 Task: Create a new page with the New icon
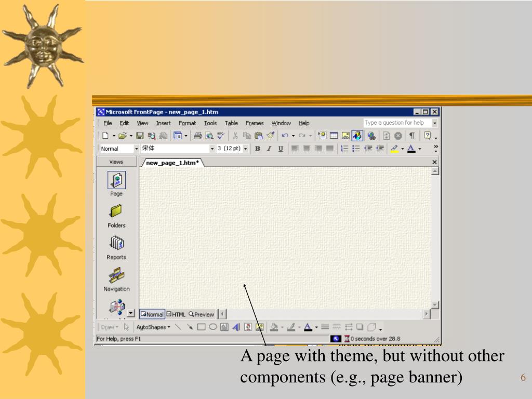click(x=105, y=136)
